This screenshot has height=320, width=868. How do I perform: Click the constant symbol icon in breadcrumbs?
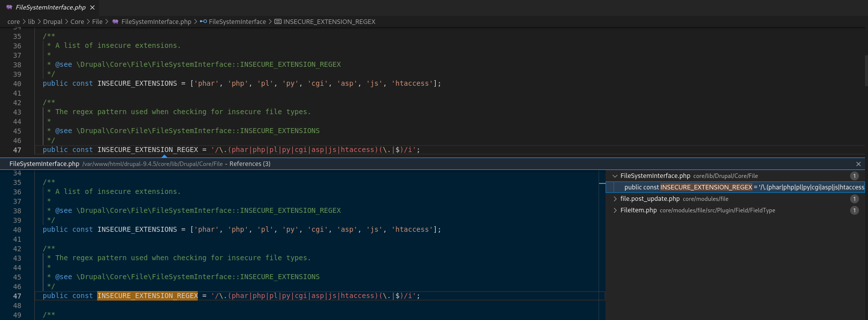coord(278,22)
